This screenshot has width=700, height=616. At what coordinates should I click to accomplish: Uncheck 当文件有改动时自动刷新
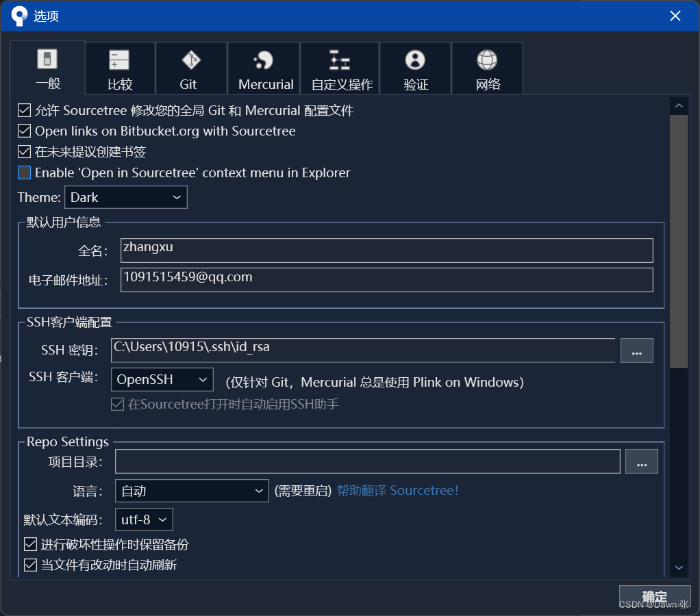[30, 565]
